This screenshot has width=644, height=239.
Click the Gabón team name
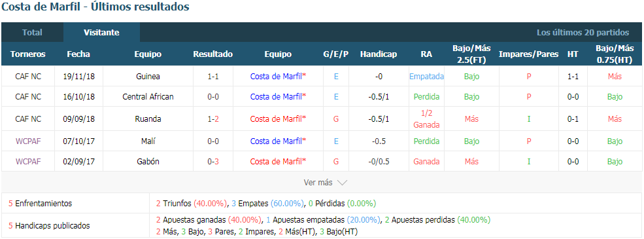click(x=148, y=161)
